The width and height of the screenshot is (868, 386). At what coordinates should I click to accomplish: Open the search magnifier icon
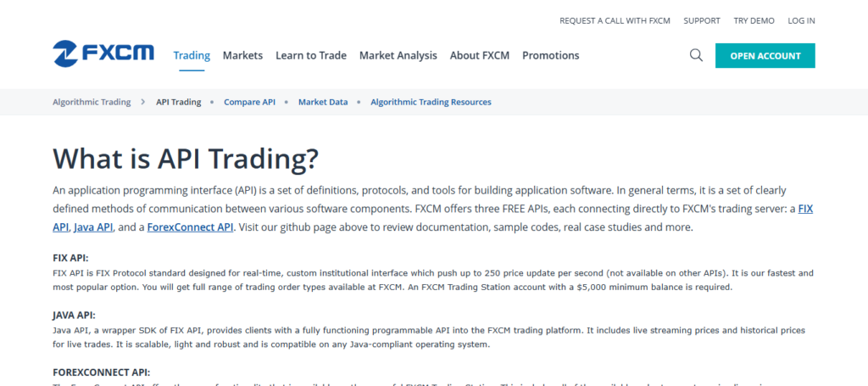click(697, 55)
